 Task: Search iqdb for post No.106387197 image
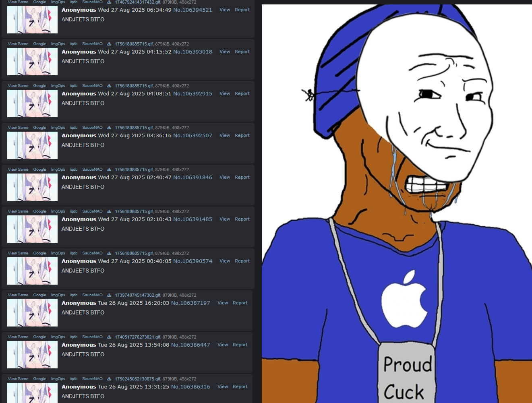(x=74, y=295)
